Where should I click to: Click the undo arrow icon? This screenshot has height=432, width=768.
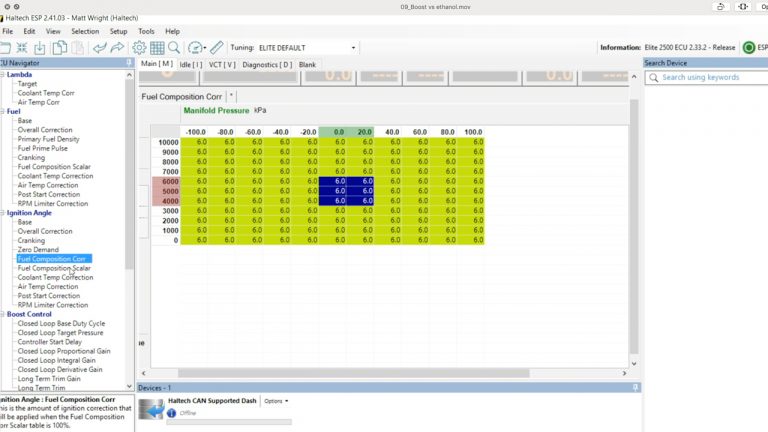[99, 47]
